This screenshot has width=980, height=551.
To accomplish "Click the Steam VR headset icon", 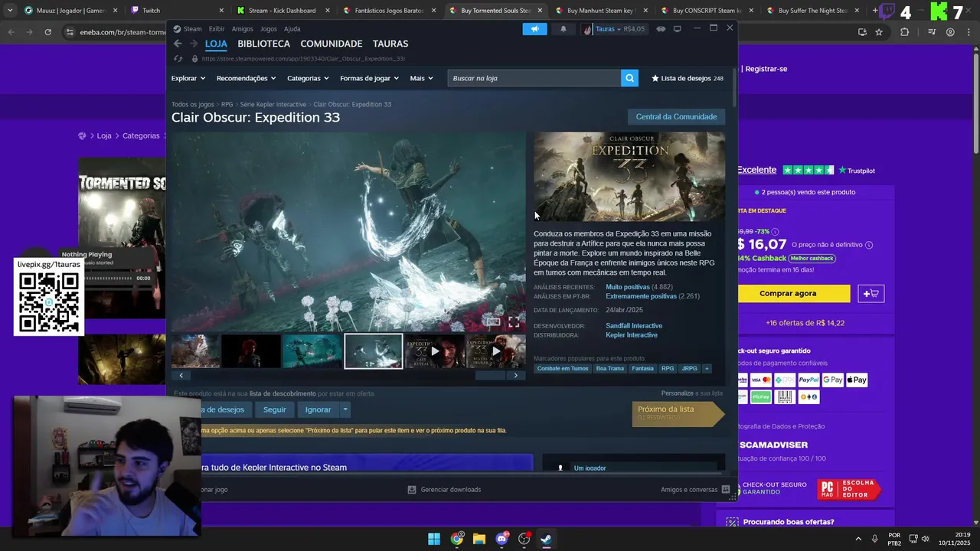I will point(661,28).
